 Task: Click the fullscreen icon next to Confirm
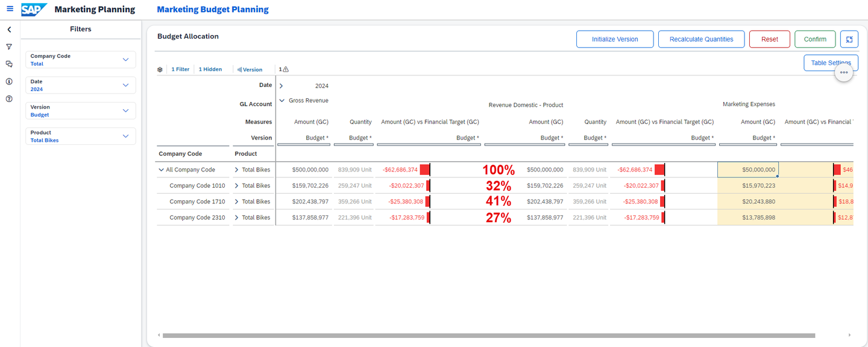849,39
